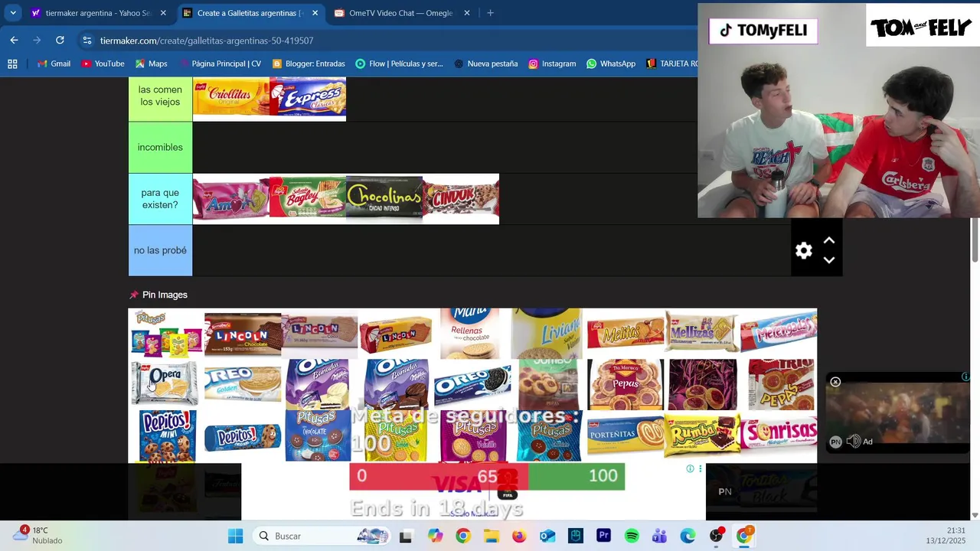Pick the Pepitos Mini cookie image
Image resolution: width=980 pixels, height=551 pixels.
pyautogui.click(x=166, y=436)
